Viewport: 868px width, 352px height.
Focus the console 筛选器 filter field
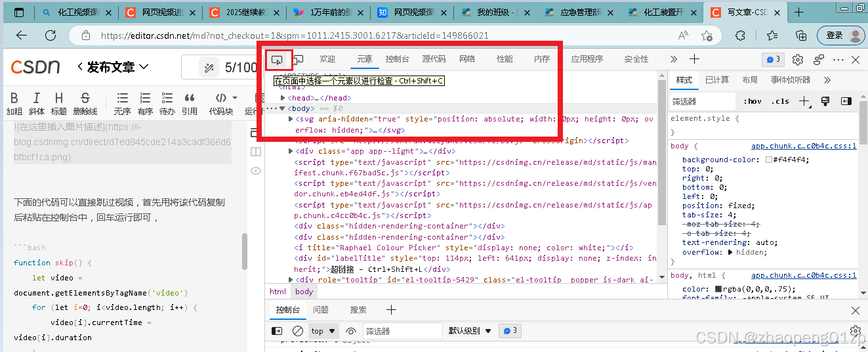click(x=403, y=331)
